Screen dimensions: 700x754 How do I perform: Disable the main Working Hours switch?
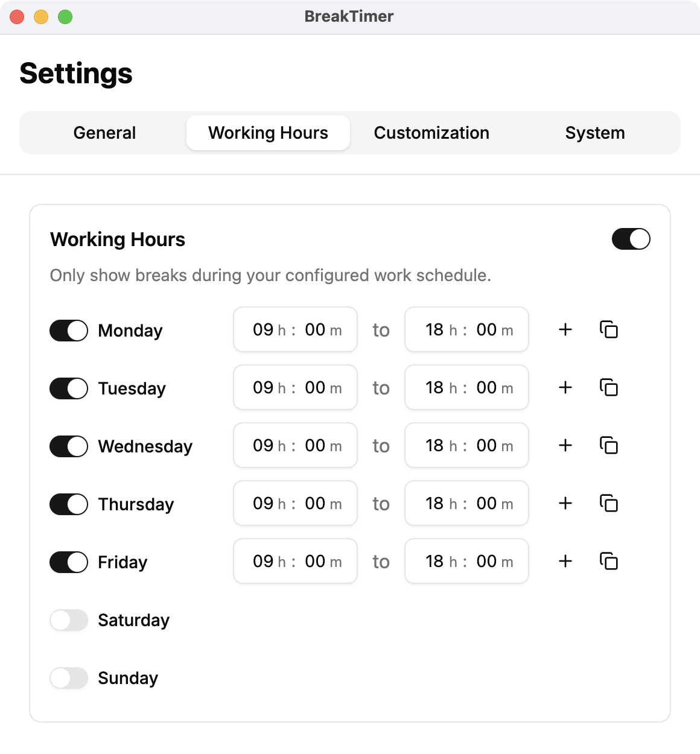[631, 239]
